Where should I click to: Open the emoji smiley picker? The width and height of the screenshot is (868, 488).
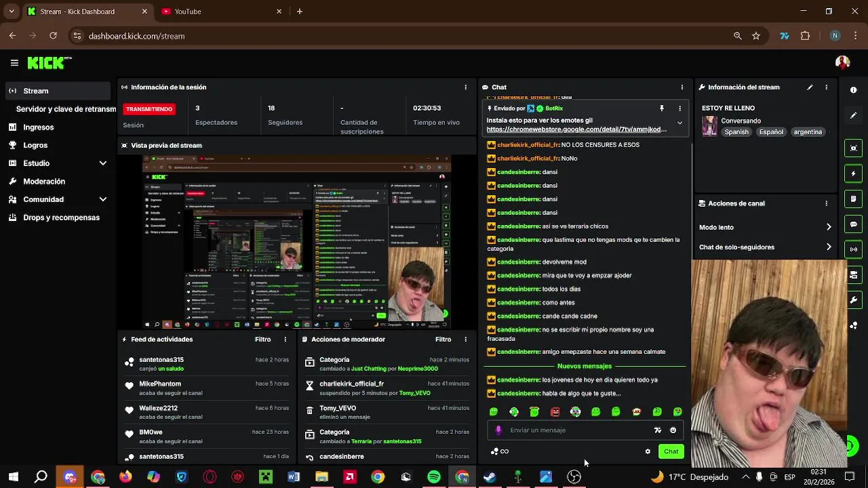pyautogui.click(x=673, y=430)
